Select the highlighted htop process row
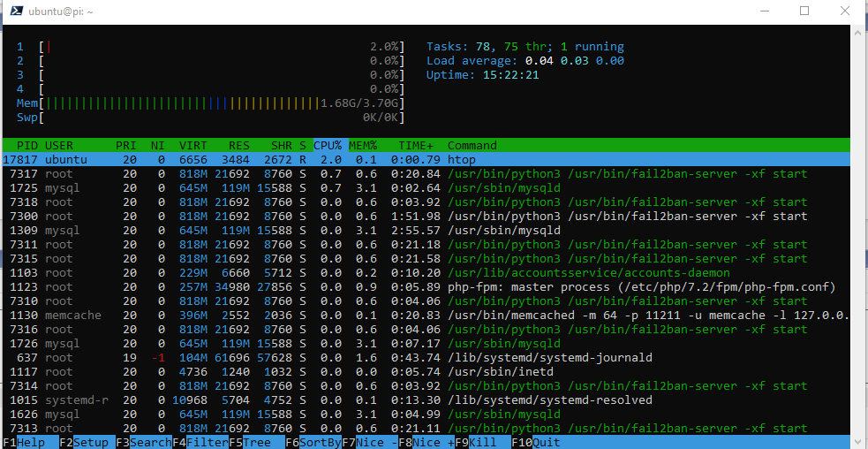This screenshot has width=868, height=449. click(x=353, y=159)
